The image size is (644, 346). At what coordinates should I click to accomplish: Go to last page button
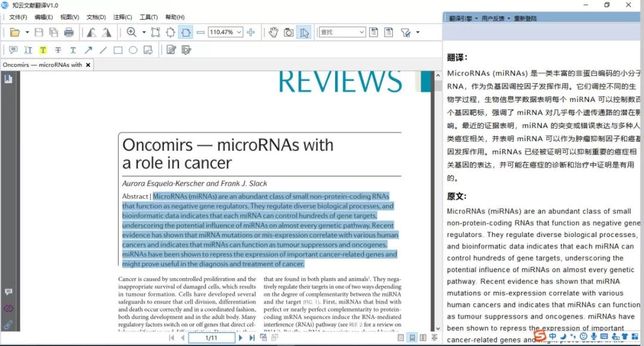pos(252,338)
